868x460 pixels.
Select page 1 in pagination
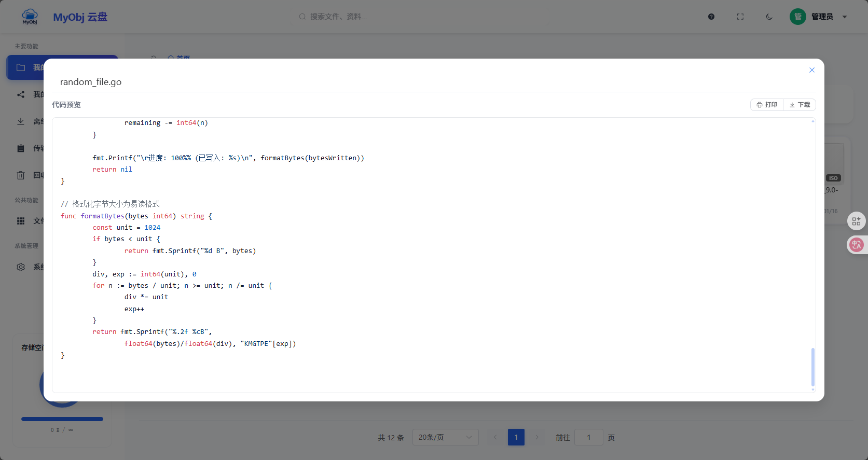coord(516,437)
